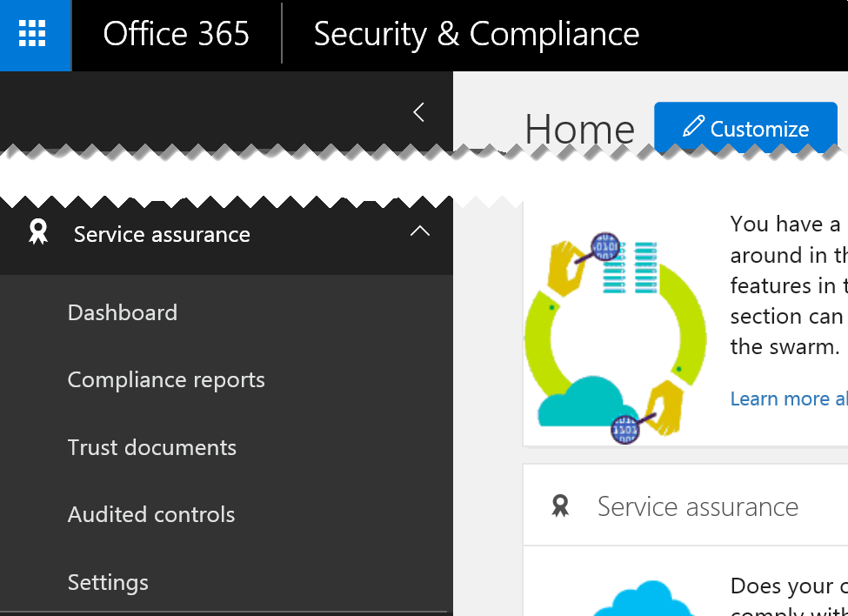Follow the Learn more link
The width and height of the screenshot is (848, 616).
(x=789, y=398)
